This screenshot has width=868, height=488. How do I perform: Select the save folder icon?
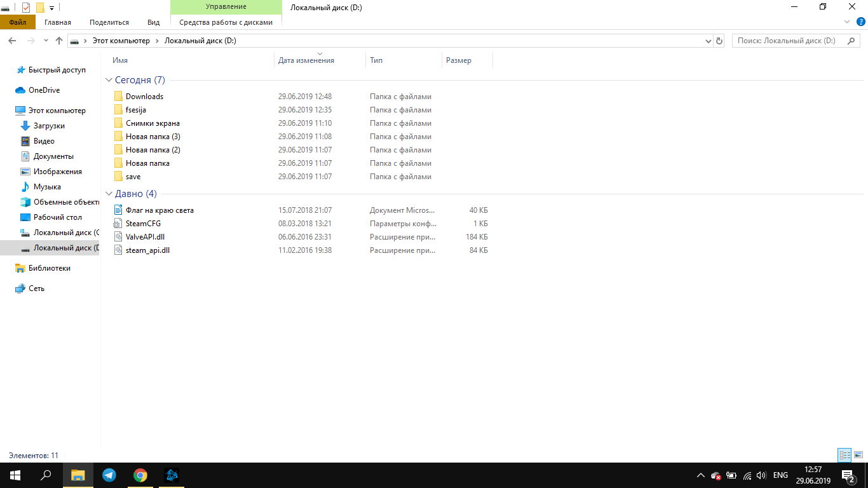[x=118, y=177]
